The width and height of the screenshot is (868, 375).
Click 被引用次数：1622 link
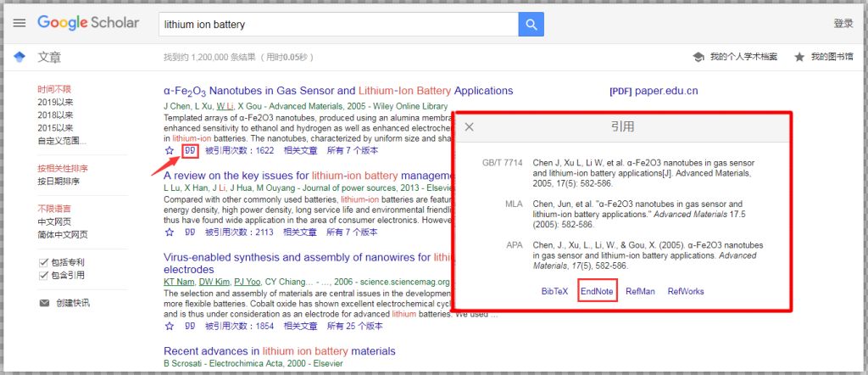coord(239,151)
